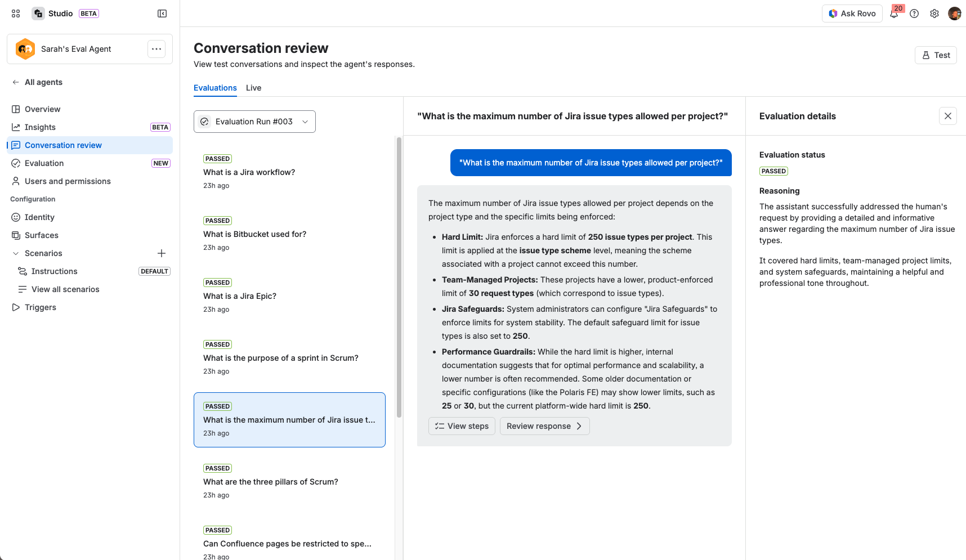This screenshot has height=560, width=966.
Task: Click the View steps button
Action: tap(462, 426)
